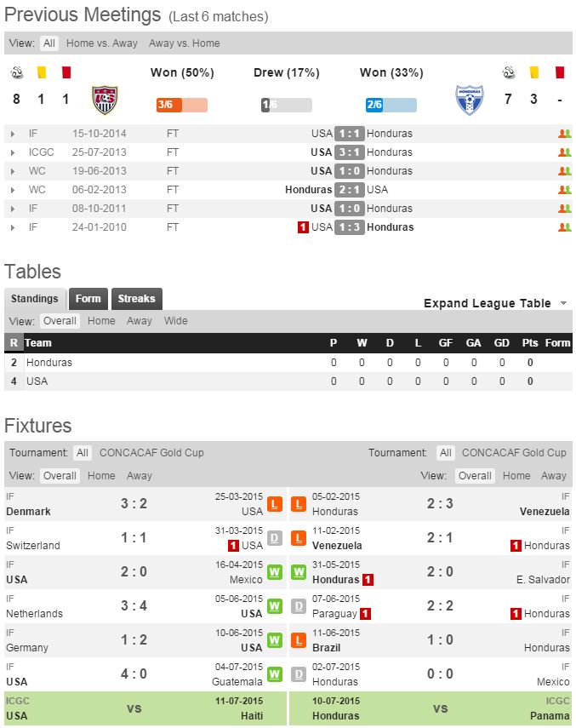Viewport: 576px width, 728px height.
Task: Open head-to-head icon for 15-10-2014 match
Action: (x=564, y=134)
